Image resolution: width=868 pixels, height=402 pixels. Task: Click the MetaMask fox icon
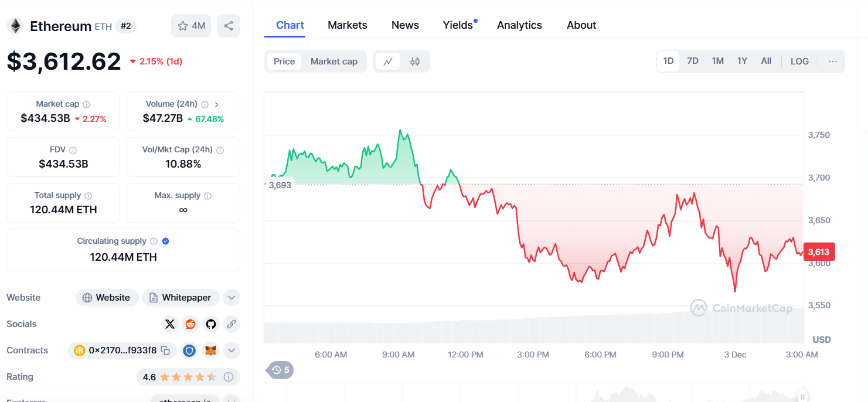point(210,350)
